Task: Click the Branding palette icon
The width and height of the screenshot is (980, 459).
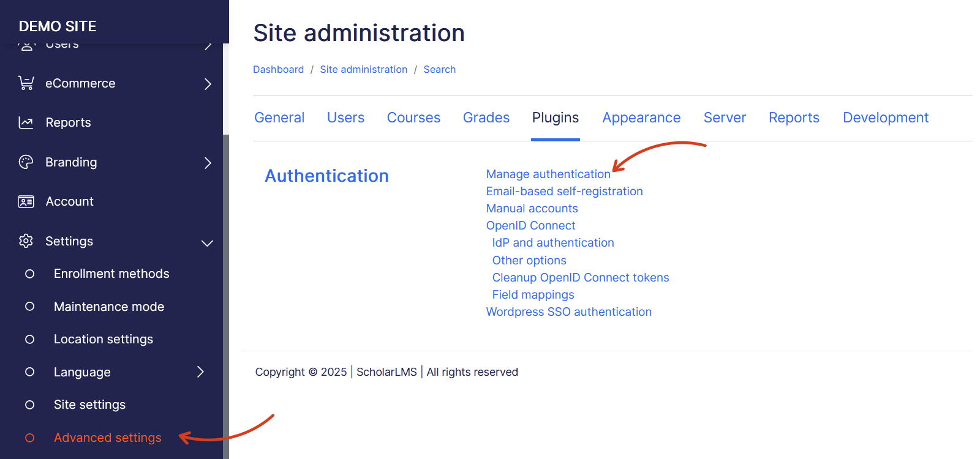Action: click(26, 162)
